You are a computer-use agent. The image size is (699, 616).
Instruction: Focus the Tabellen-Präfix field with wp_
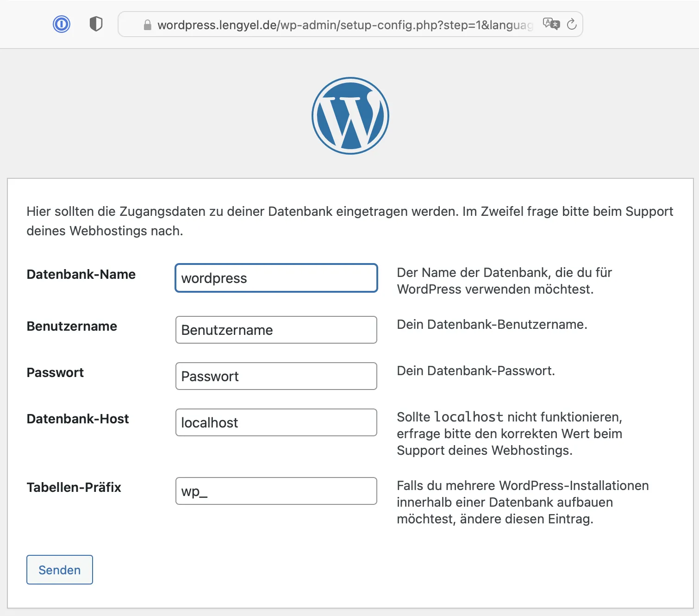pyautogui.click(x=276, y=491)
